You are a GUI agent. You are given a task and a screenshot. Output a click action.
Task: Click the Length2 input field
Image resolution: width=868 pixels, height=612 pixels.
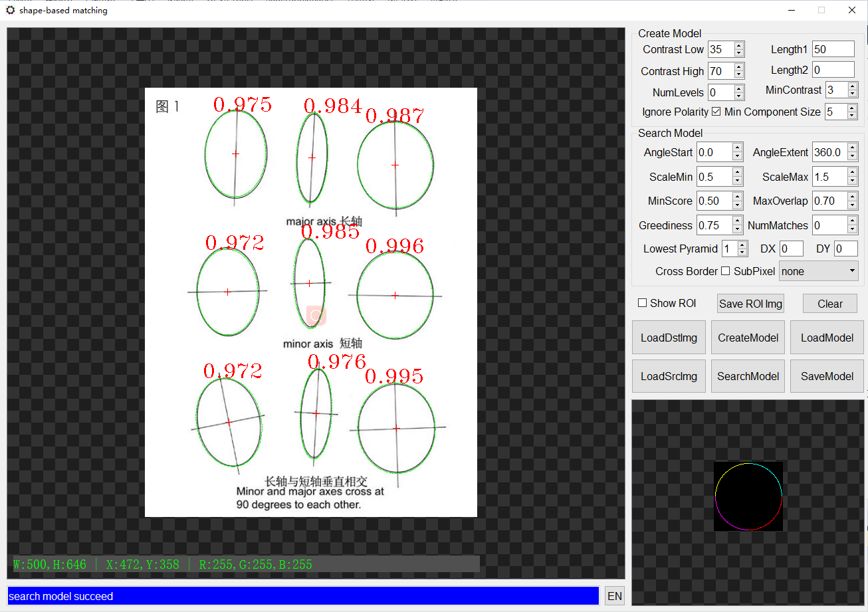tap(833, 70)
